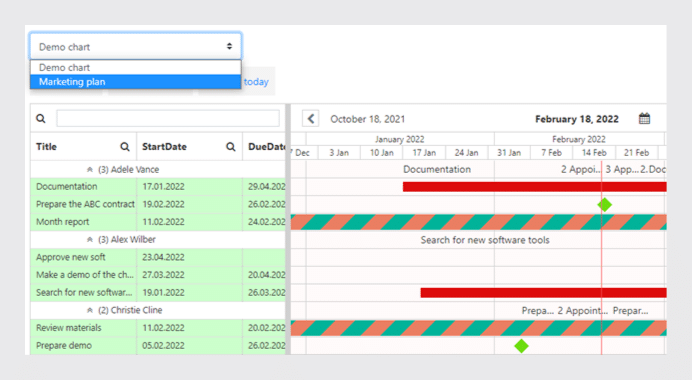The image size is (692, 380).
Task: Click the Title column search icon
Action: [125, 147]
